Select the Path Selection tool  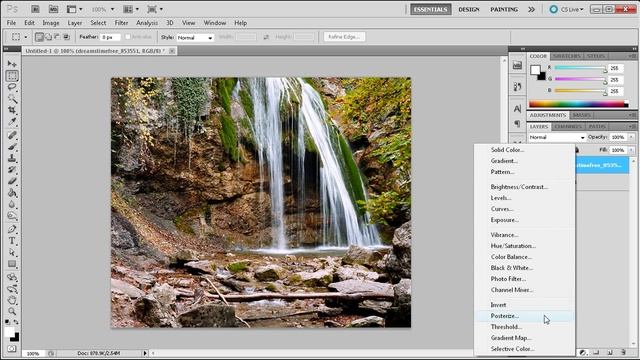pyautogui.click(x=12, y=252)
